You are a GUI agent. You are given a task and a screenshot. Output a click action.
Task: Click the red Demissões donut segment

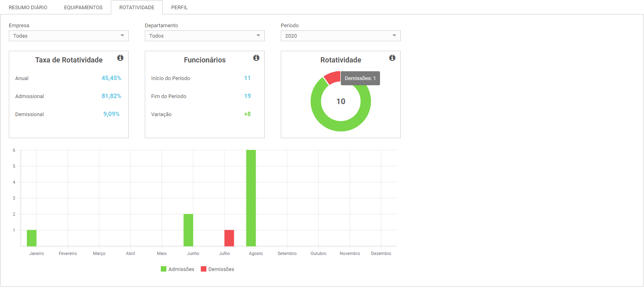[332, 77]
